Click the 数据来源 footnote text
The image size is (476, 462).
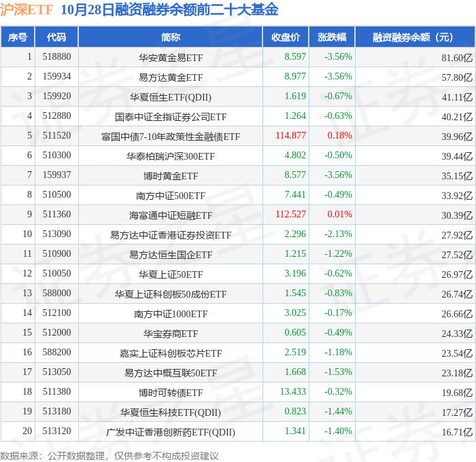tap(109, 456)
